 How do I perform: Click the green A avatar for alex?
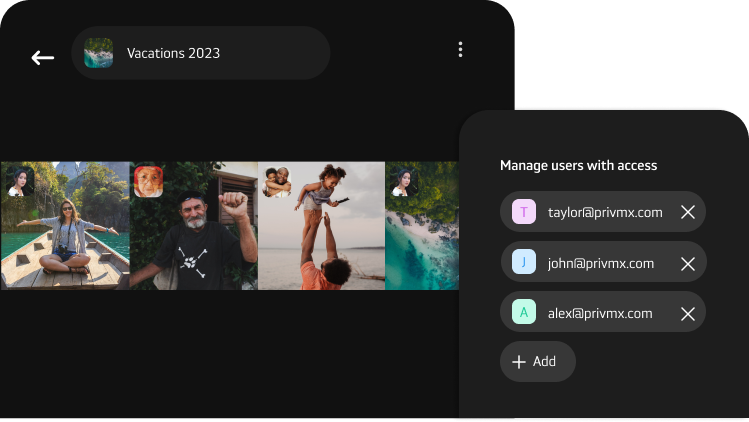tap(524, 312)
